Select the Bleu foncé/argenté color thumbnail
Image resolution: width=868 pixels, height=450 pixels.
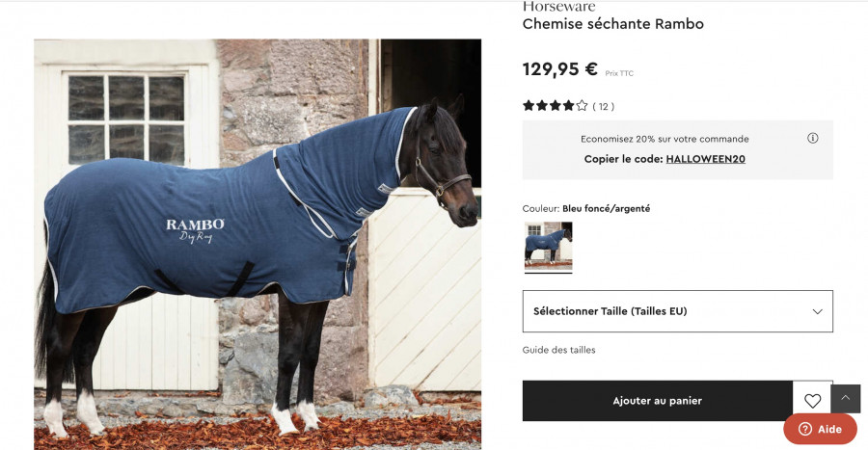click(548, 246)
